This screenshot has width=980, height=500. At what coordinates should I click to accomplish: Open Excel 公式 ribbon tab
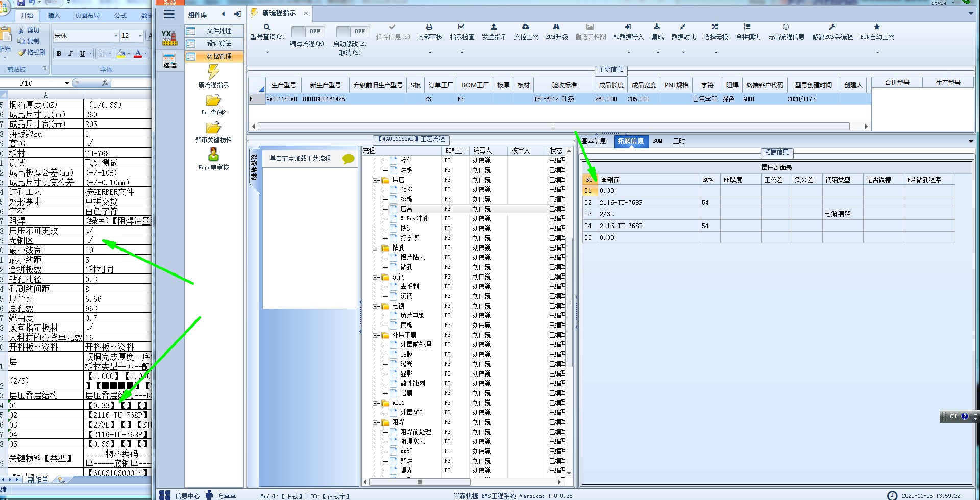coord(120,16)
